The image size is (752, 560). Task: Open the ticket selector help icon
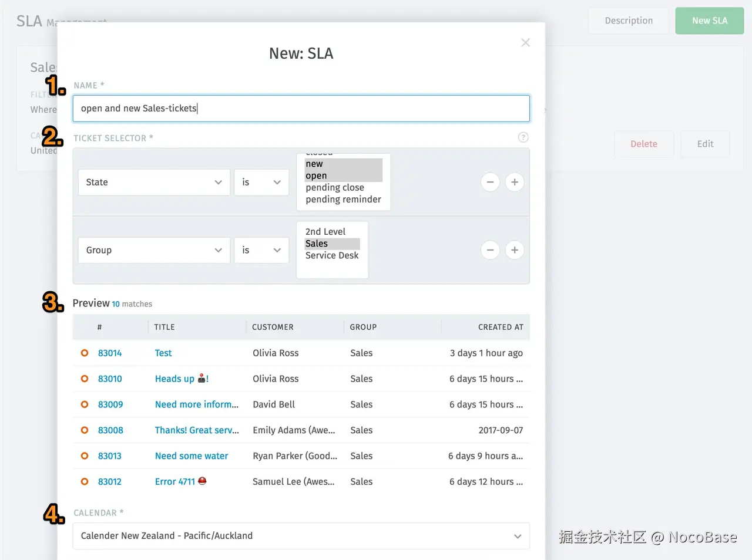(523, 137)
